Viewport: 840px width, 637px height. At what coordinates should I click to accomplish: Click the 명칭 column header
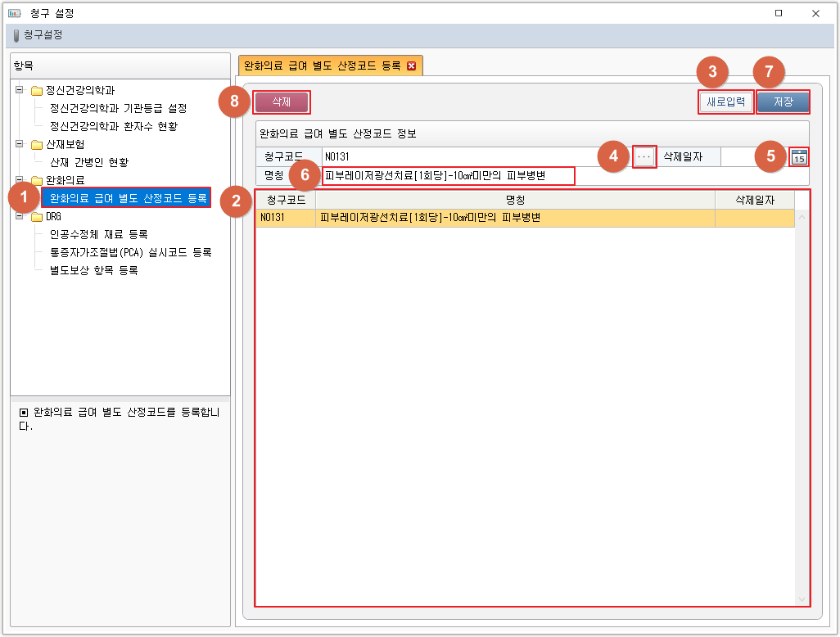tap(515, 200)
